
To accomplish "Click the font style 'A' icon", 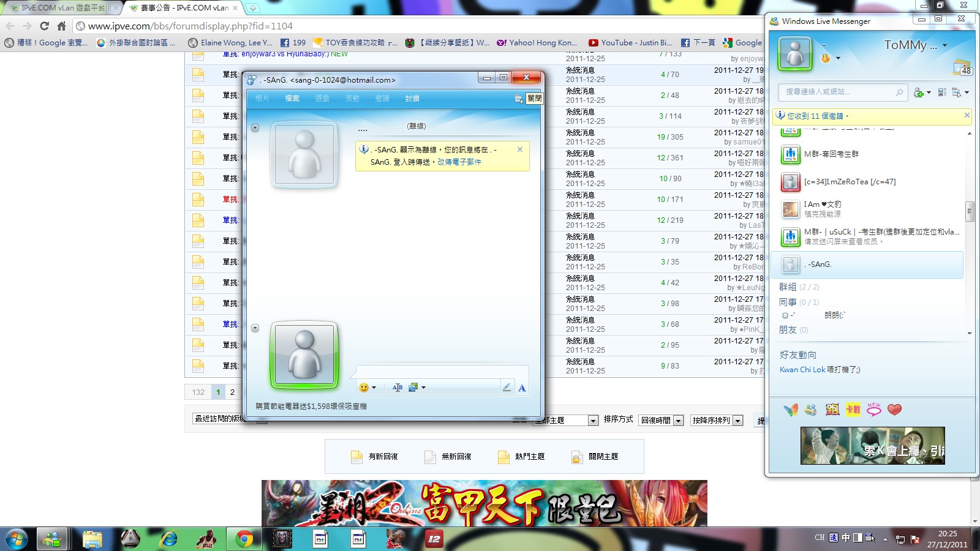I will (522, 388).
